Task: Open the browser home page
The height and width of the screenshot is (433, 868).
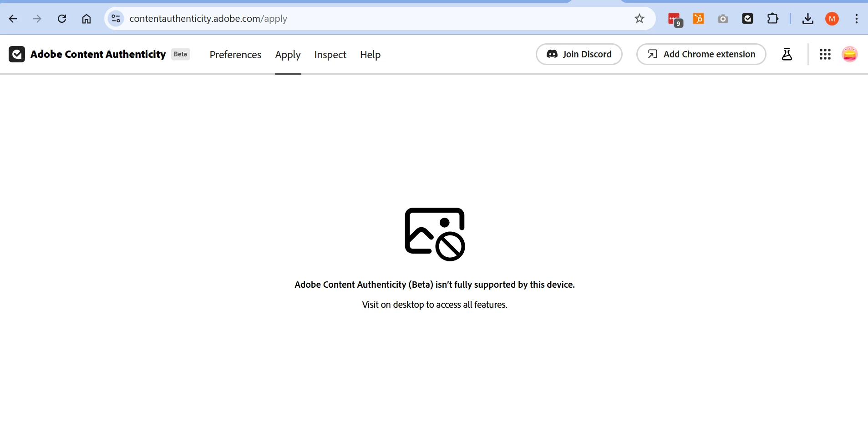Action: [x=86, y=19]
